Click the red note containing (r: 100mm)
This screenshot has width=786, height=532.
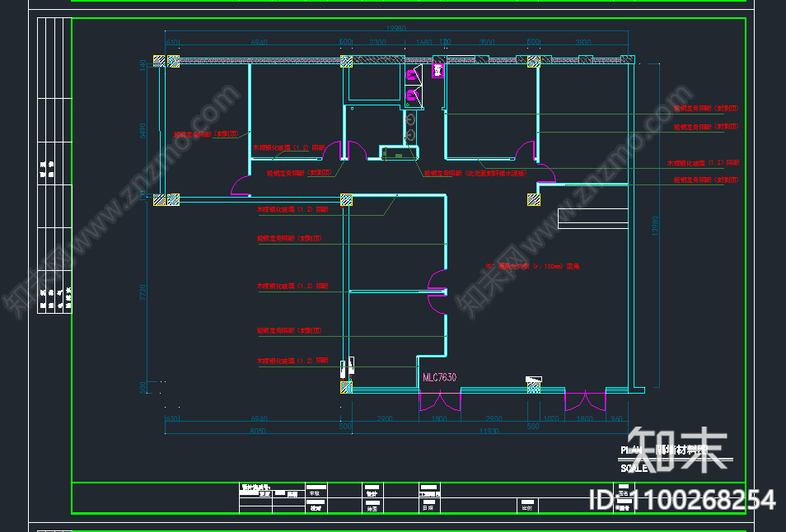(532, 267)
